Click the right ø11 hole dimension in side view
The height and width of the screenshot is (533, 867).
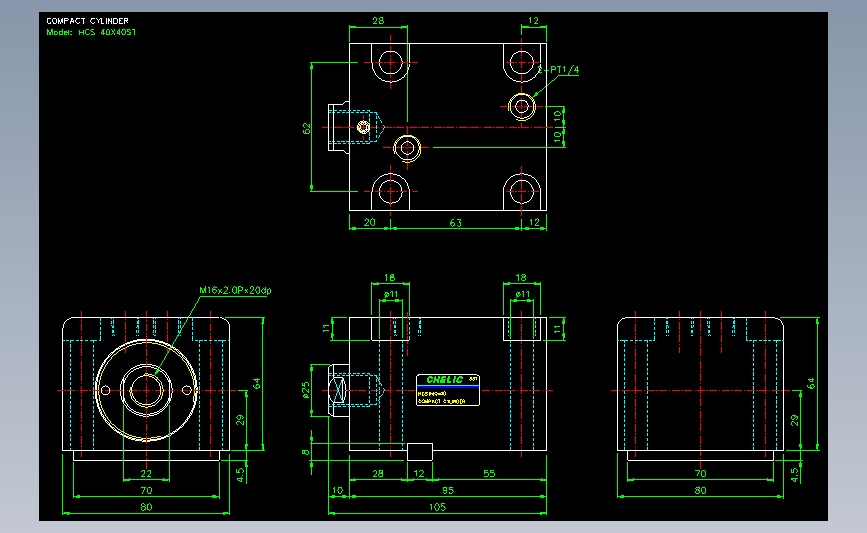click(x=523, y=294)
